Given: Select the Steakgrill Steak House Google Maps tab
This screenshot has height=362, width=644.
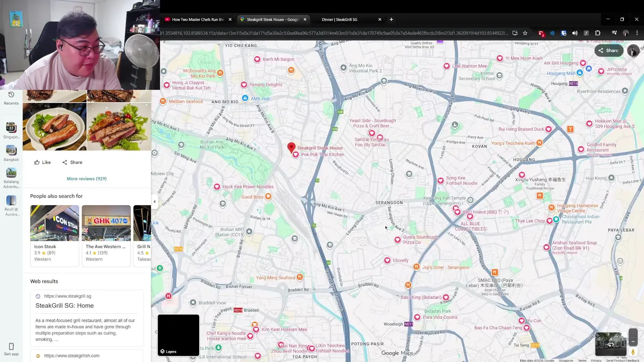Looking at the screenshot, I should point(273,20).
